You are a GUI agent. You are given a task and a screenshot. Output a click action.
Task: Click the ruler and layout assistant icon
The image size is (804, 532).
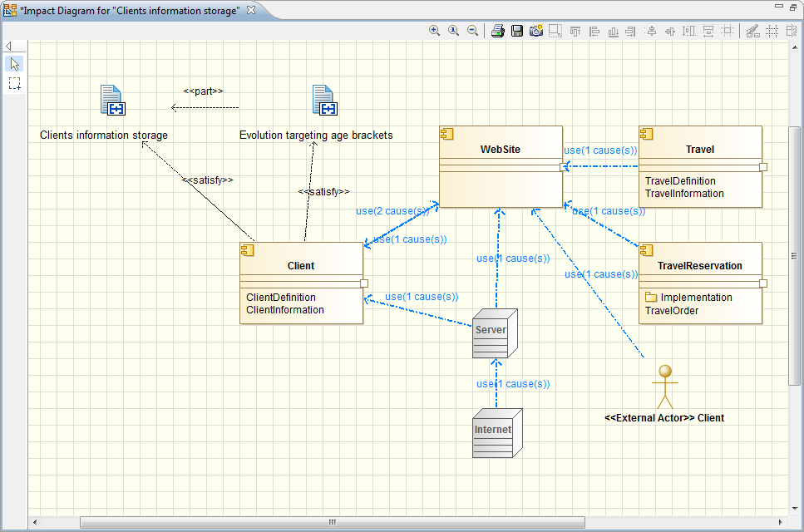pos(752,32)
